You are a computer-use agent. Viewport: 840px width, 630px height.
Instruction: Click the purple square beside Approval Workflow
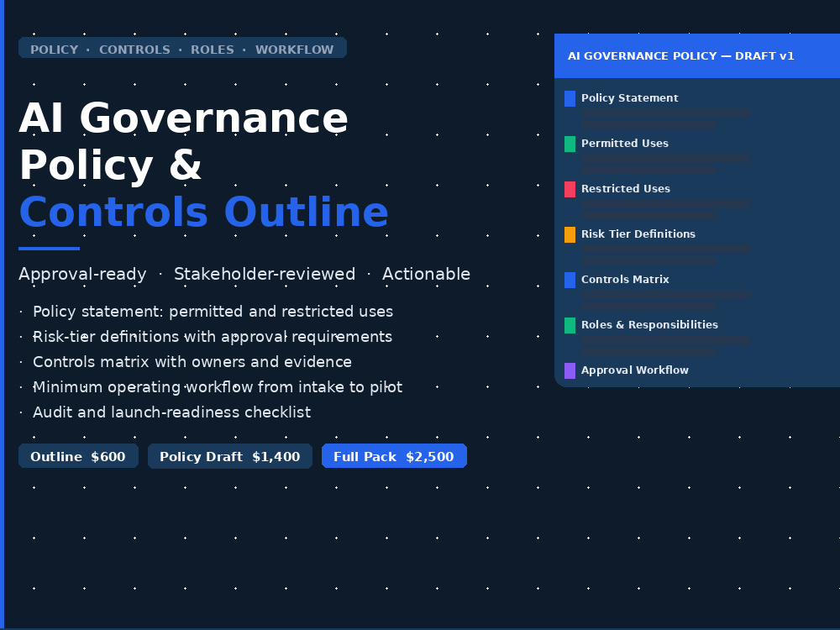[570, 370]
